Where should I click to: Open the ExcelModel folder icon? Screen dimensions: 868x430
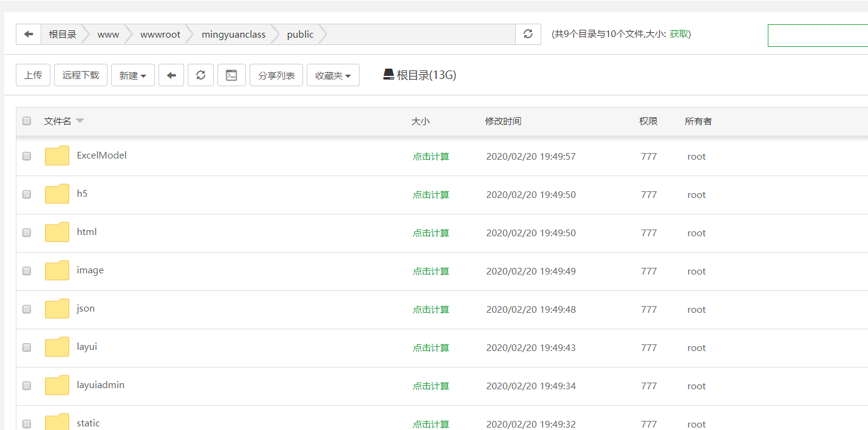click(x=57, y=156)
